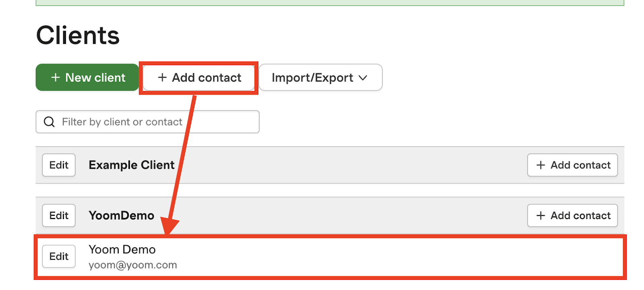Screen dimensions: 644x290
Task: Expand the Import/Export chevron arrow
Action: click(x=363, y=78)
